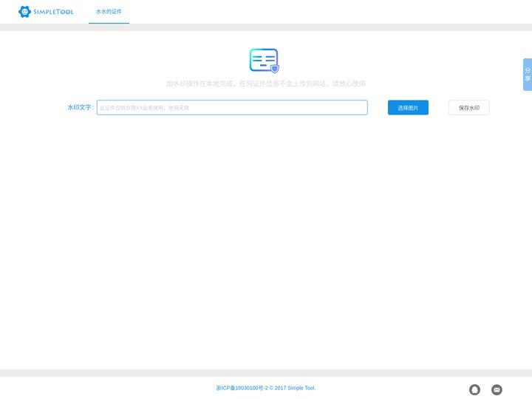Click the 水印文字 label

pyautogui.click(x=81, y=108)
